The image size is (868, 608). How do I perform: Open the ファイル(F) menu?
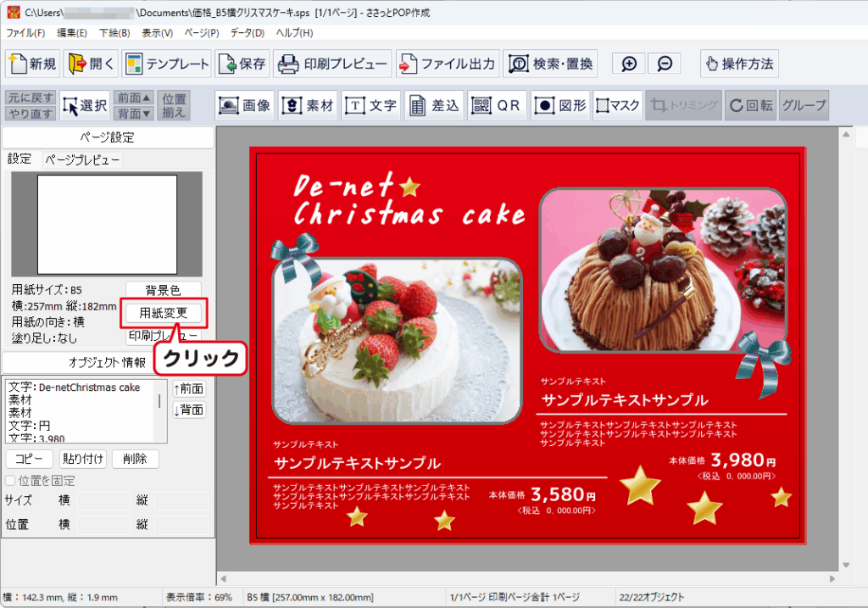coord(25,33)
